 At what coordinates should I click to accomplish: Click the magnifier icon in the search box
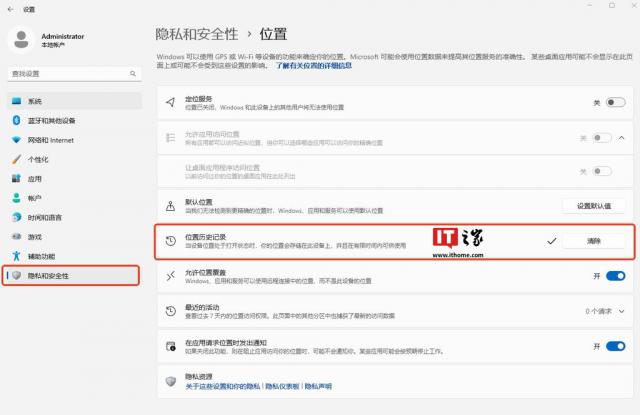[131, 74]
